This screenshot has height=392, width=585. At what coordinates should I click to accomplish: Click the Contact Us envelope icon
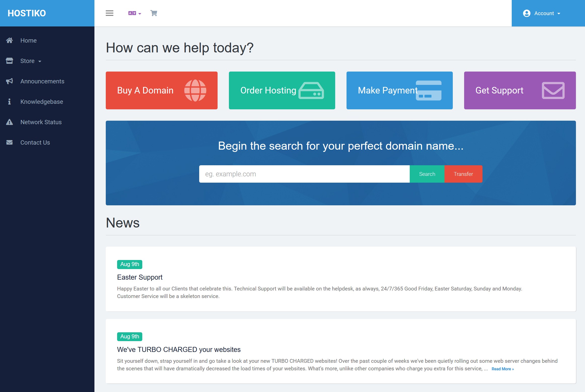(10, 143)
